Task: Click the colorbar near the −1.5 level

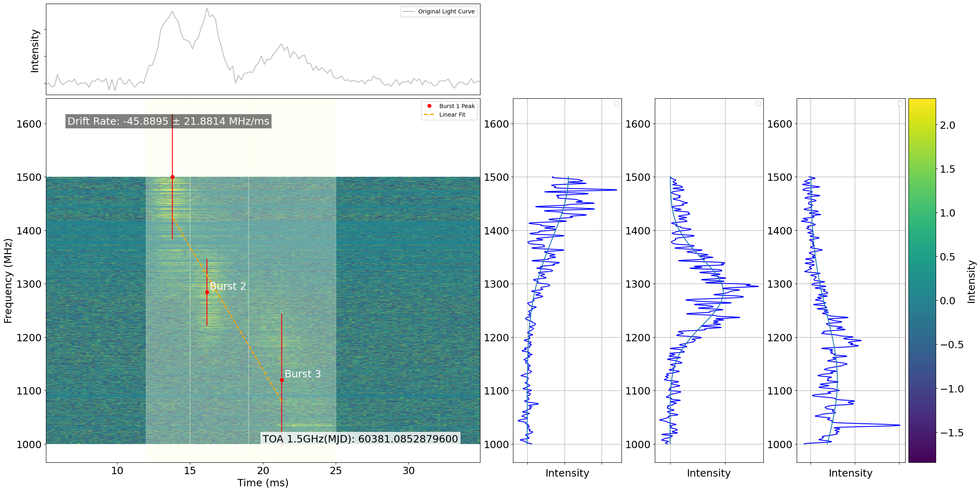Action: (x=922, y=433)
